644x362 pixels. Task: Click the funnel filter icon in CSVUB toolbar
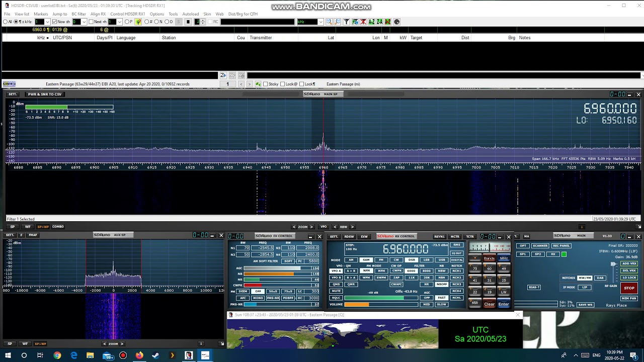pos(346,22)
